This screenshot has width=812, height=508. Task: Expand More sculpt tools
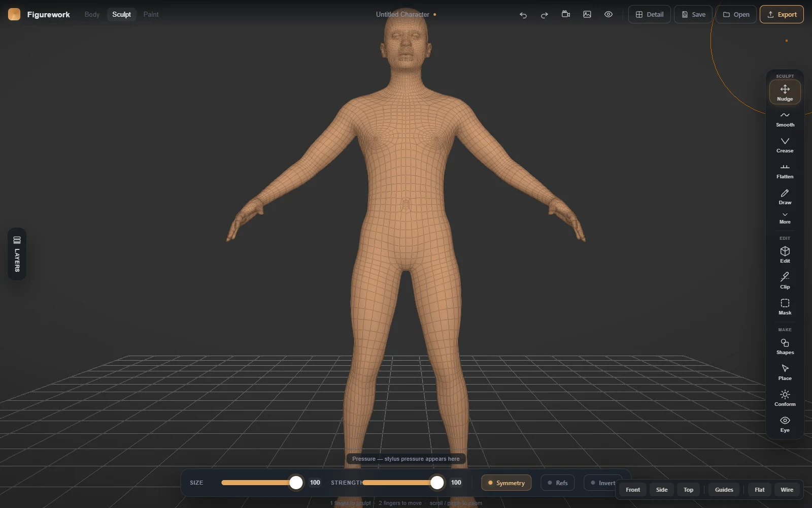[785, 218]
